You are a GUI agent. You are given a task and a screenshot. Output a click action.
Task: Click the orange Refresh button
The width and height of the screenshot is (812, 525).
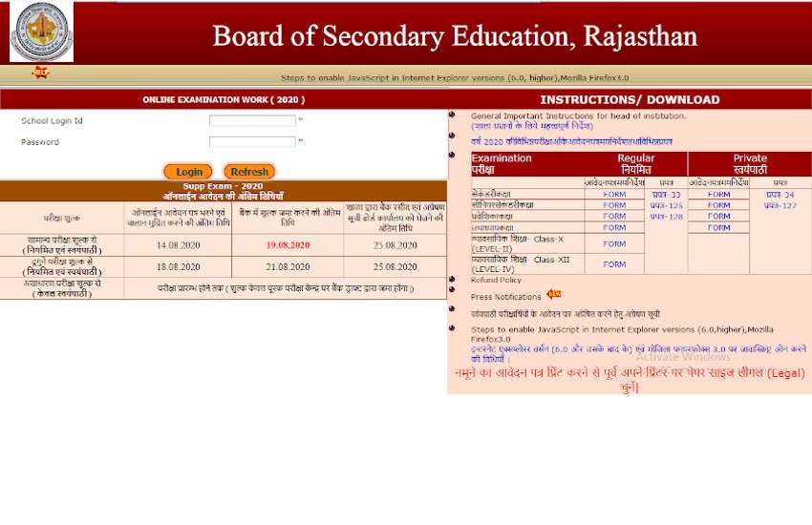pyautogui.click(x=249, y=172)
